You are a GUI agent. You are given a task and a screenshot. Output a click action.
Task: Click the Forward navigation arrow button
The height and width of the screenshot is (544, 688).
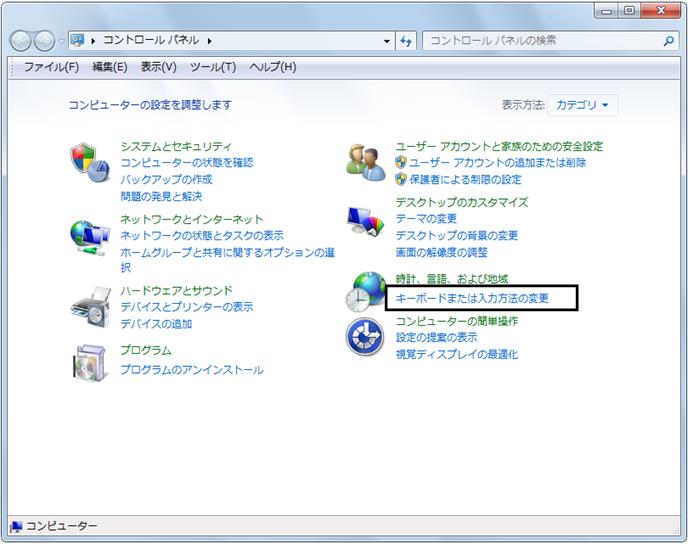pyautogui.click(x=44, y=41)
